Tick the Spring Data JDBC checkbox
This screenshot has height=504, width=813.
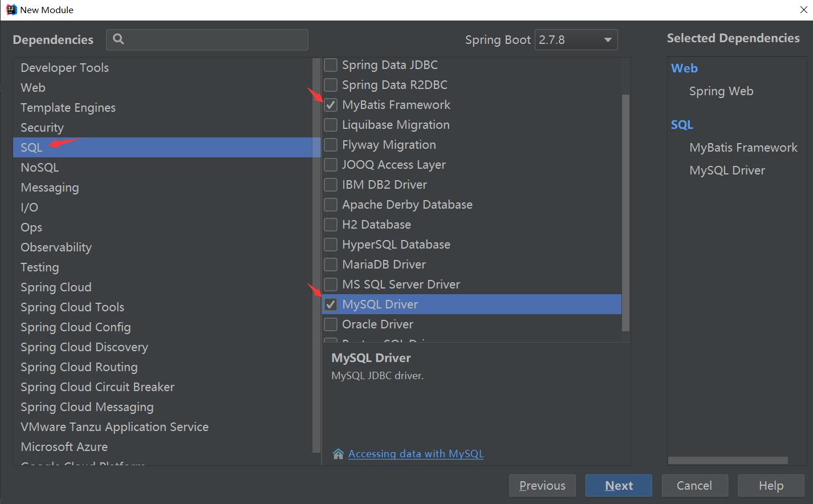click(331, 65)
